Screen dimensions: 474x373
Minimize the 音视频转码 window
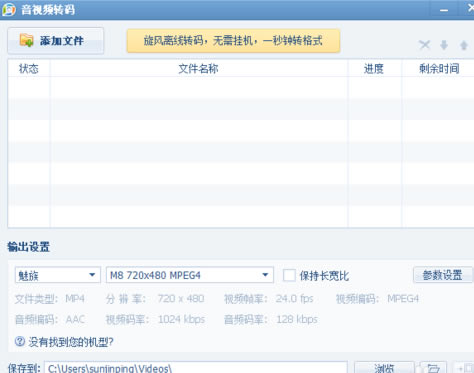point(444,10)
